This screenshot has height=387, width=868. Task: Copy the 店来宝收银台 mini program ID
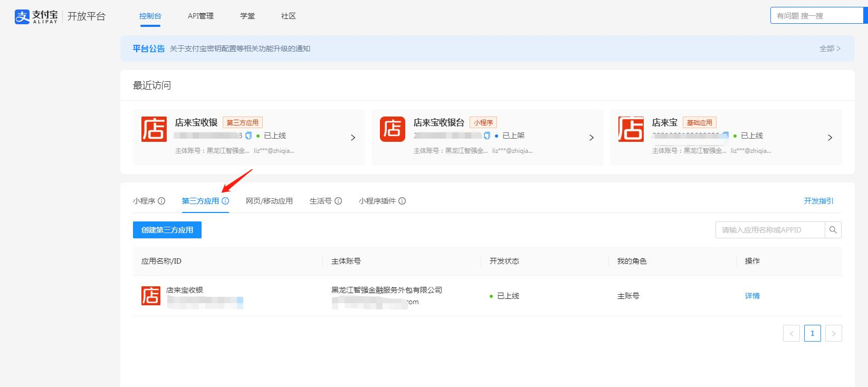(x=487, y=136)
